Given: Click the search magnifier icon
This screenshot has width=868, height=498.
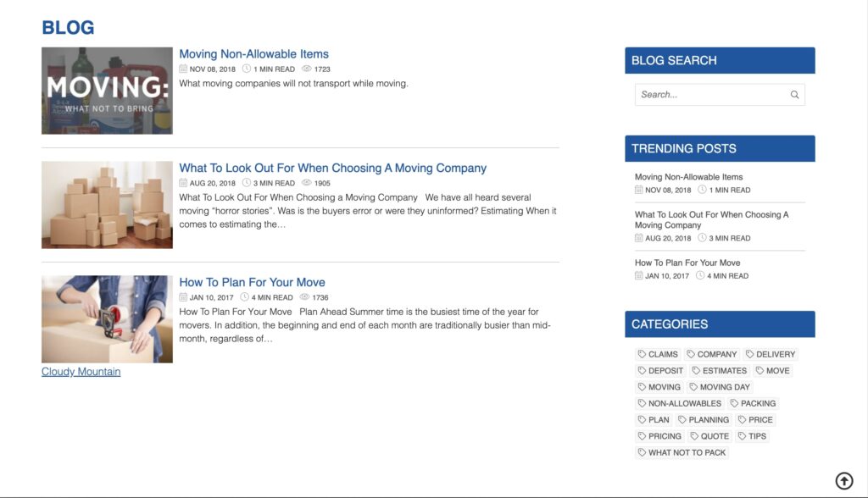Looking at the screenshot, I should tap(794, 95).
